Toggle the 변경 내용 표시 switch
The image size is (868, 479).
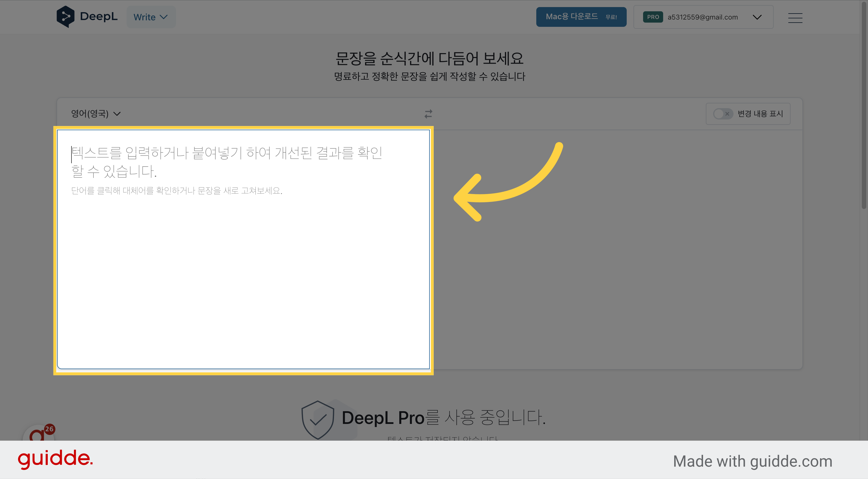point(723,114)
